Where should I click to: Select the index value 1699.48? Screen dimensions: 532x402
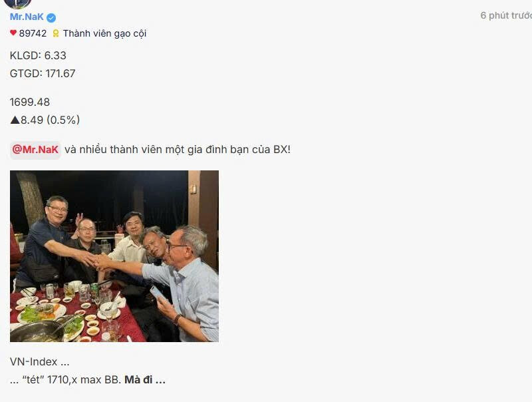point(30,102)
